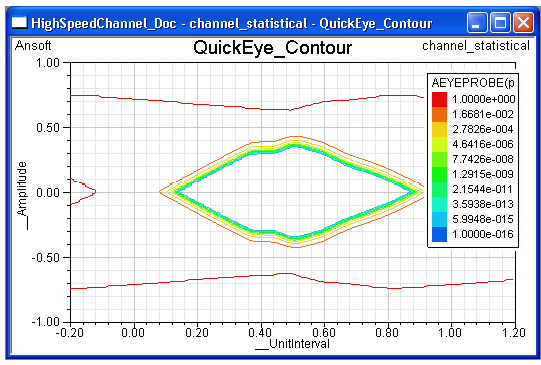The height and width of the screenshot is (365, 541).
Task: Select the AEYEPROBE legend header
Action: 473,82
